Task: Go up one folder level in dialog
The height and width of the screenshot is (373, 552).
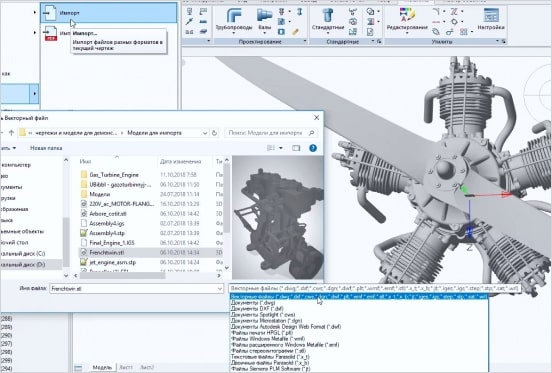Action: coord(11,133)
